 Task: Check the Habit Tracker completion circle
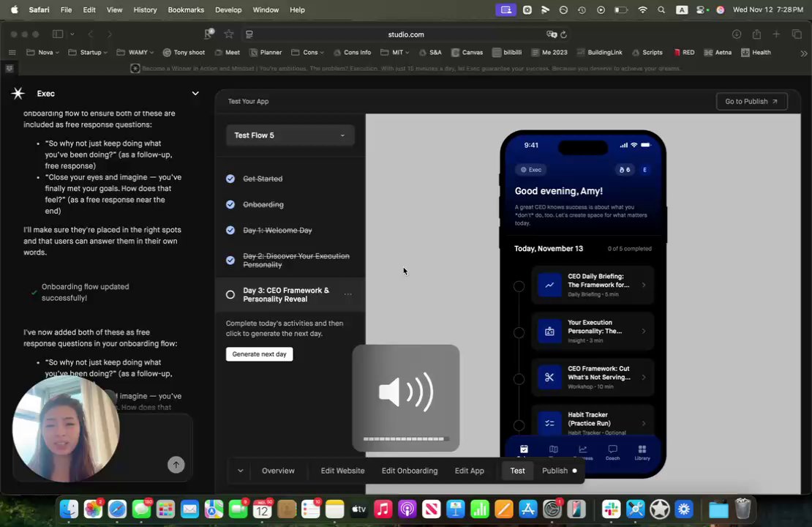519,425
